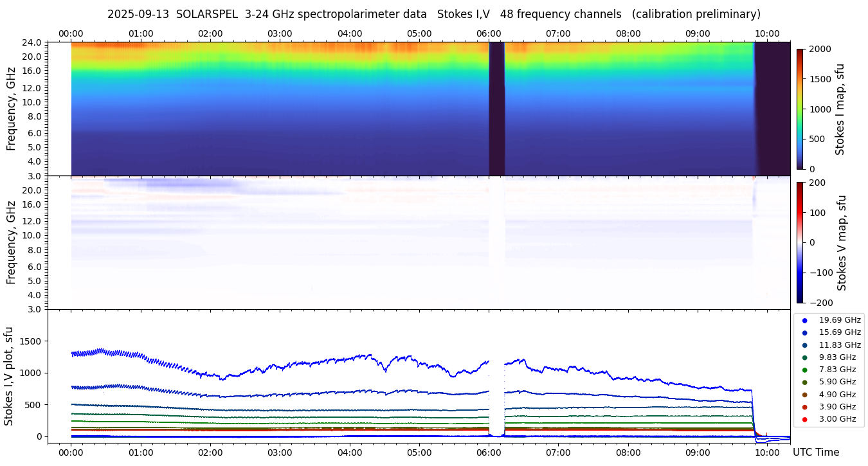Click the 2000 tick on Stokes I colorbar
This screenshot has width=868, height=466.
[818, 49]
